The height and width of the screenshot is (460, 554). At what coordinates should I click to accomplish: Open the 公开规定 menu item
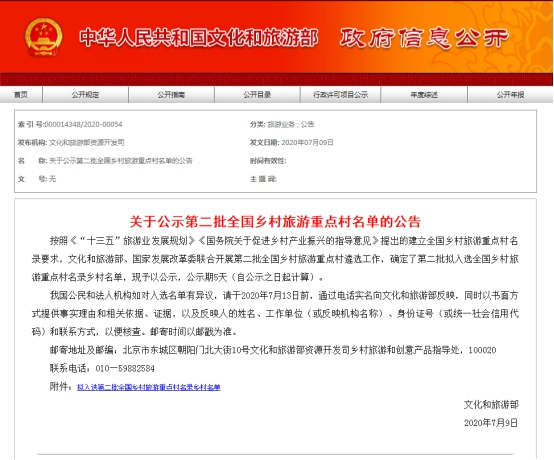tap(85, 95)
